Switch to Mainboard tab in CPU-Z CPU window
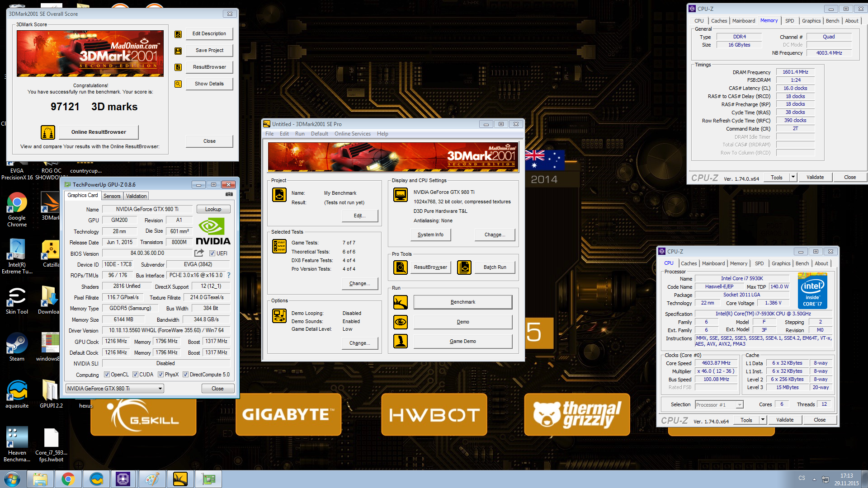This screenshot has width=868, height=488. [713, 263]
